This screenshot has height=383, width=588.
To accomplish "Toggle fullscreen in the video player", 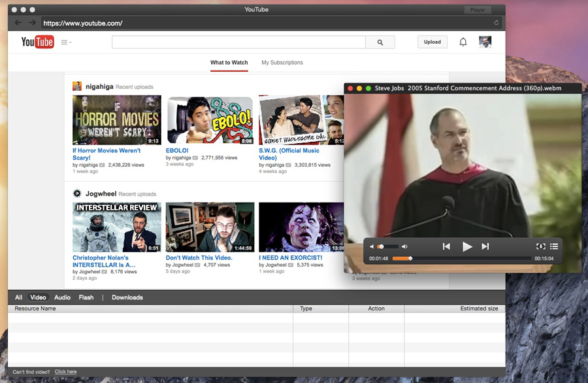I will [x=541, y=246].
